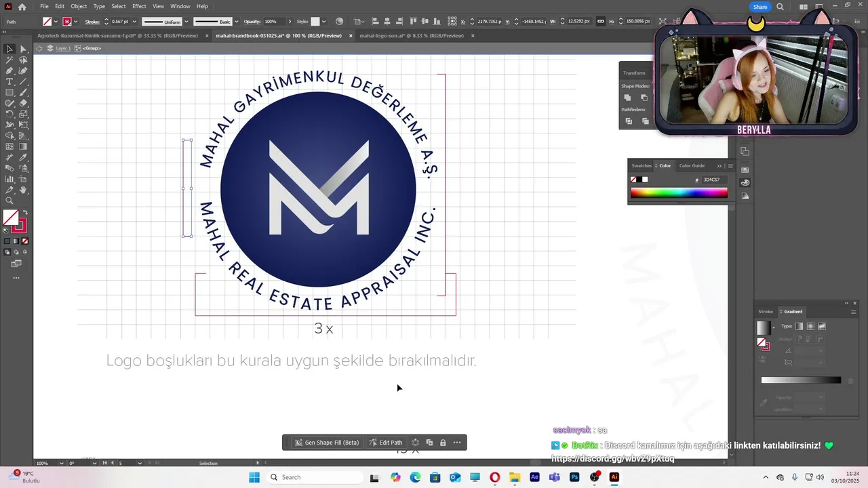Screen dimensions: 868x488
Task: Select the Column Graph tool
Action: coord(9,179)
